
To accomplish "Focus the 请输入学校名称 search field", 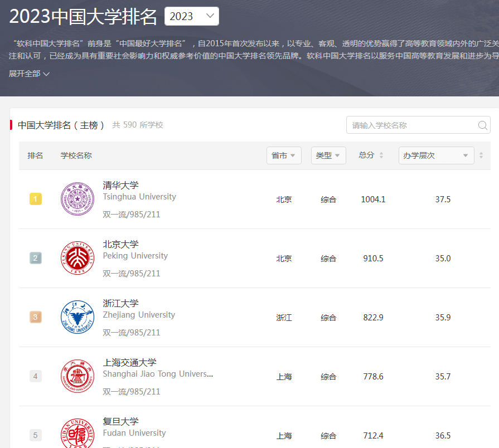I will (x=418, y=125).
